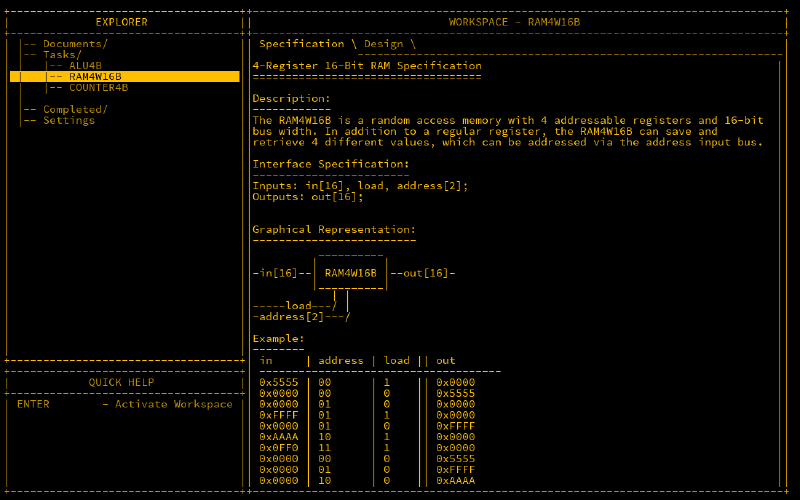
Task: Click the 0xAAAA value in the out column
Action: [456, 481]
